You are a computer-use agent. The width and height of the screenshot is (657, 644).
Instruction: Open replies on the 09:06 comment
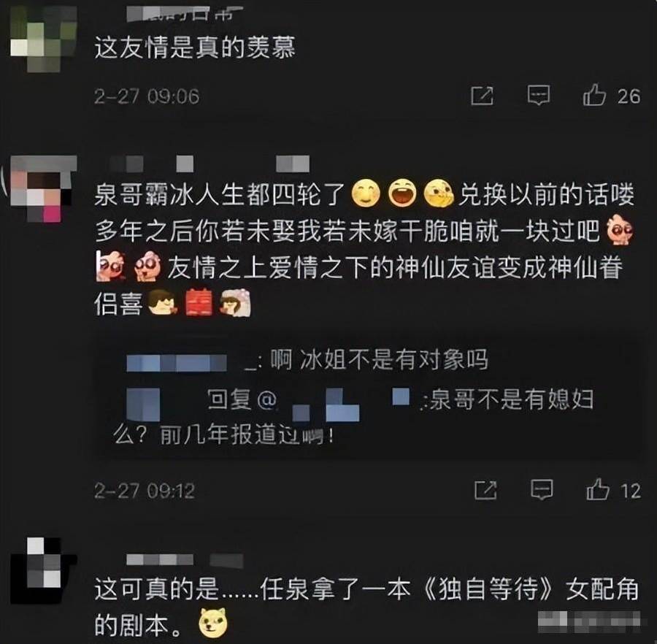coord(539,95)
